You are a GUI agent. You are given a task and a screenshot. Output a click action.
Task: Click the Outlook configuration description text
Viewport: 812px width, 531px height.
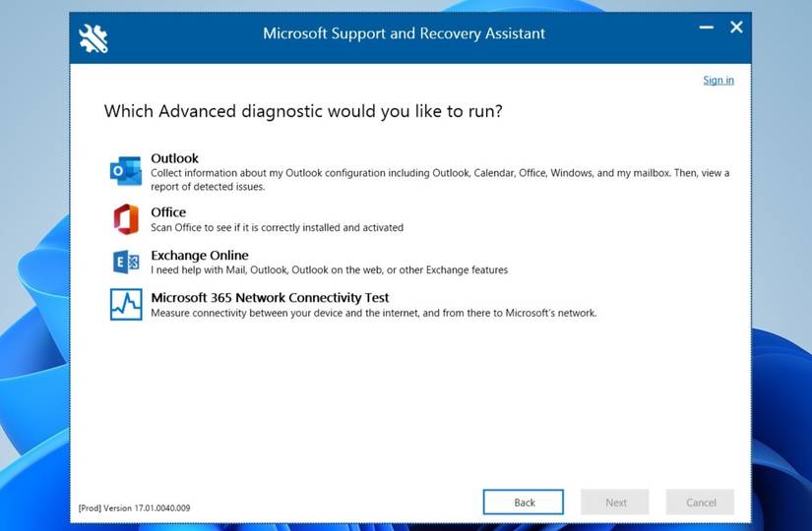[440, 180]
